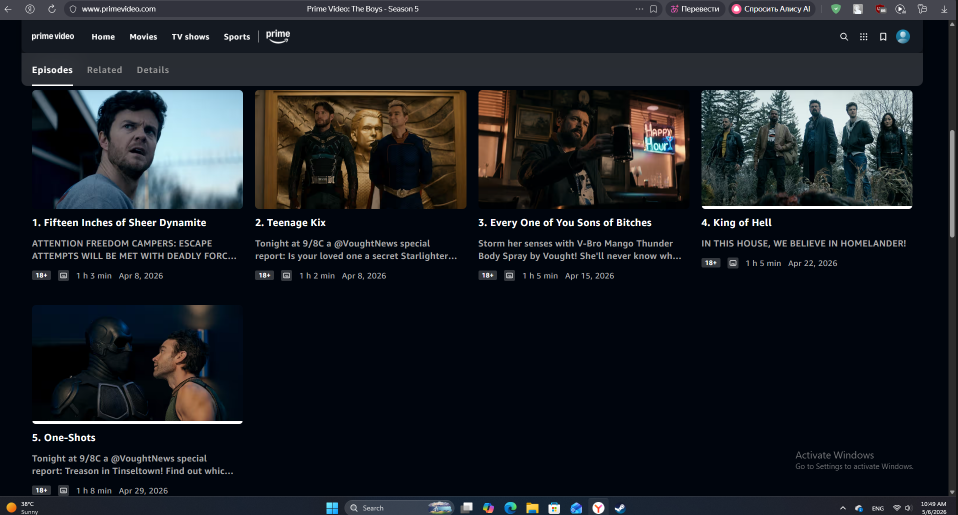Image resolution: width=958 pixels, height=515 pixels.
Task: Click 1 h 8 min duration of One-Shots
Action: coord(94,491)
